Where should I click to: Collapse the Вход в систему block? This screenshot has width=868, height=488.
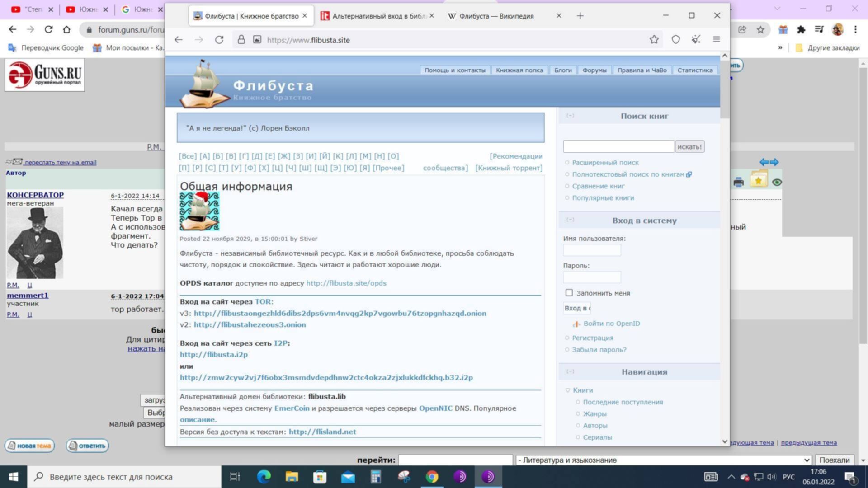pos(570,220)
